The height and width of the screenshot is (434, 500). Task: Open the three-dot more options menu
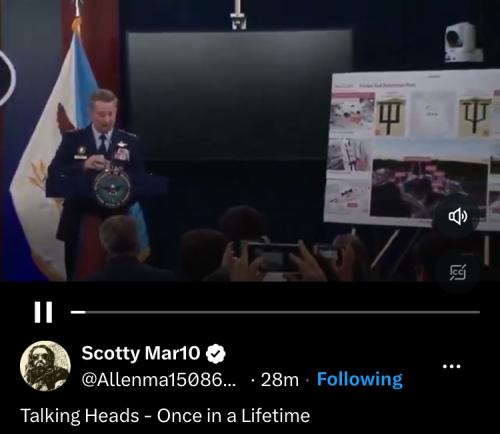pyautogui.click(x=451, y=366)
